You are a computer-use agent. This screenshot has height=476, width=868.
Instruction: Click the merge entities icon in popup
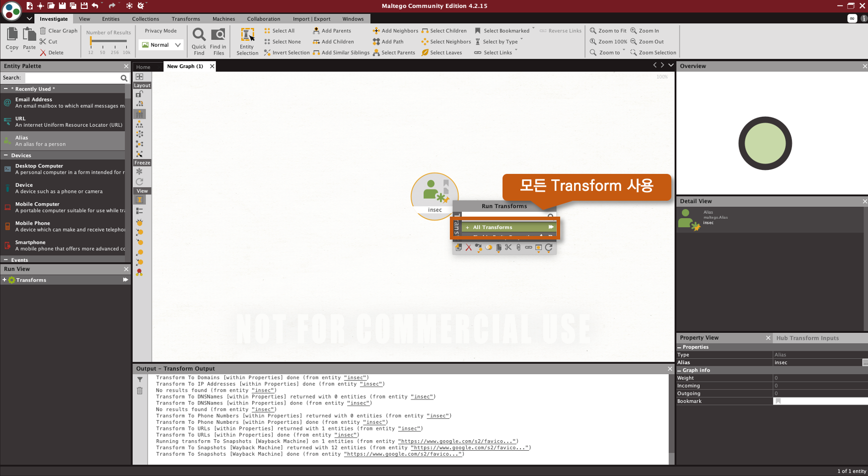tap(489, 247)
